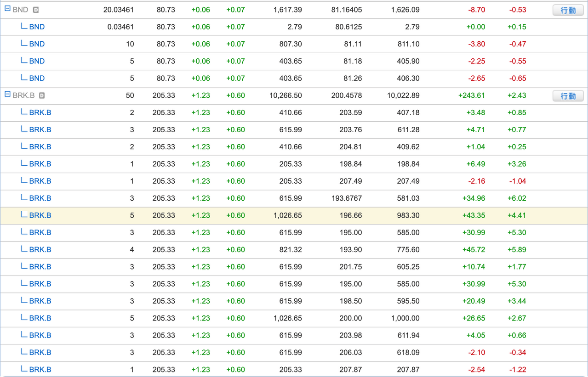The image size is (588, 377).
Task: Click the gain value +43.35 in highlighted row
Action: [474, 215]
